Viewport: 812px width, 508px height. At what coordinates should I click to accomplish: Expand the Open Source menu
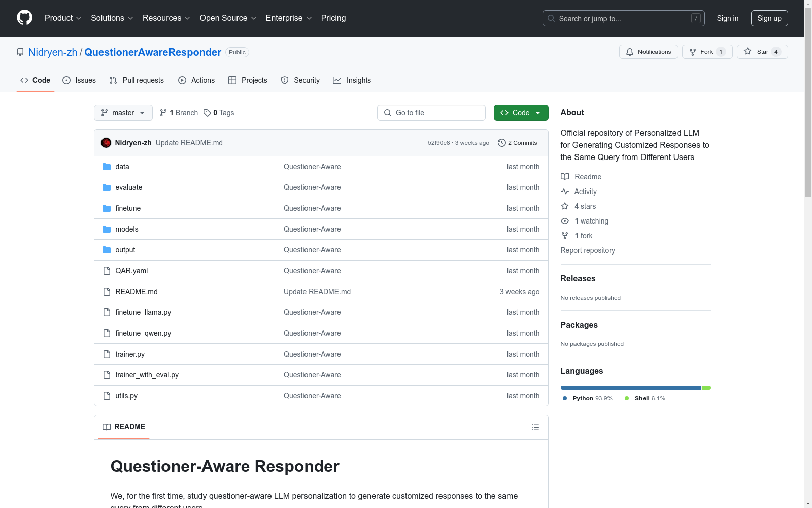tap(228, 18)
